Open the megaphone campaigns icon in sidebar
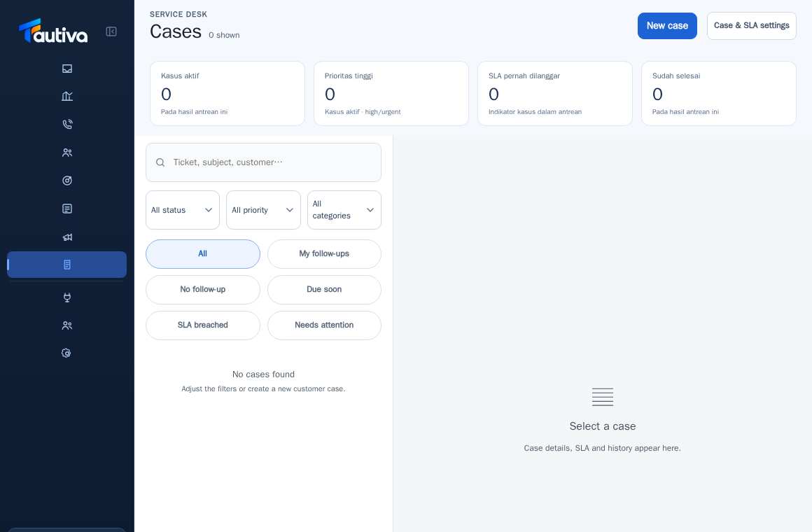The height and width of the screenshot is (532, 812). (x=66, y=237)
